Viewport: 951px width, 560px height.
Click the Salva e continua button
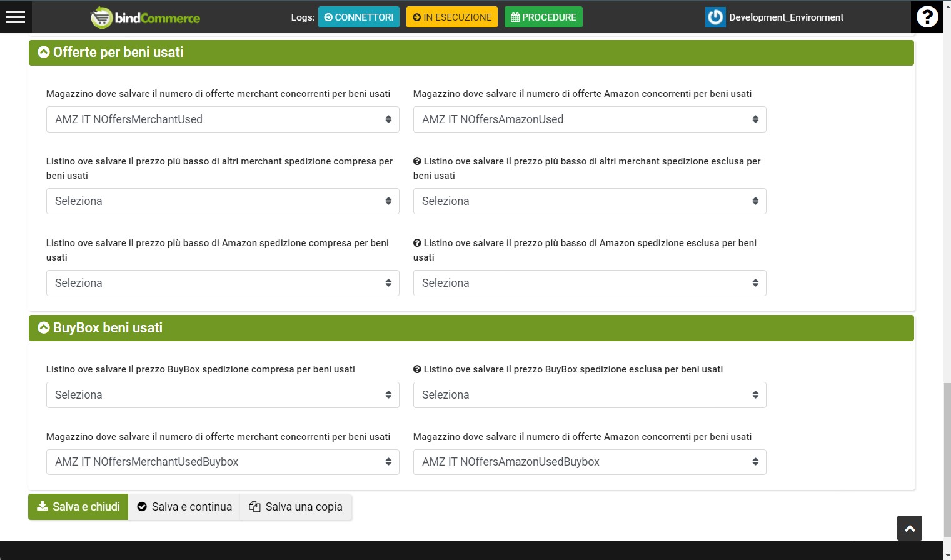[184, 506]
